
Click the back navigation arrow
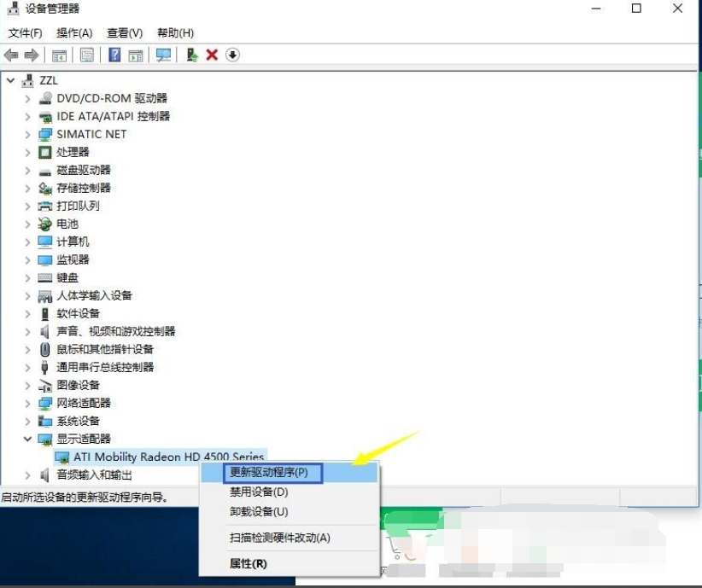[11, 55]
